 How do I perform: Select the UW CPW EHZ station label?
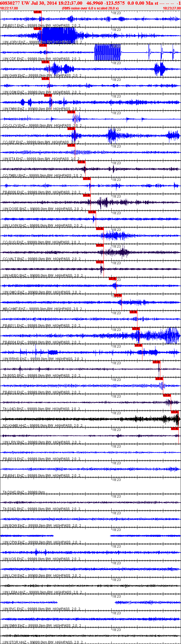point(14,542)
